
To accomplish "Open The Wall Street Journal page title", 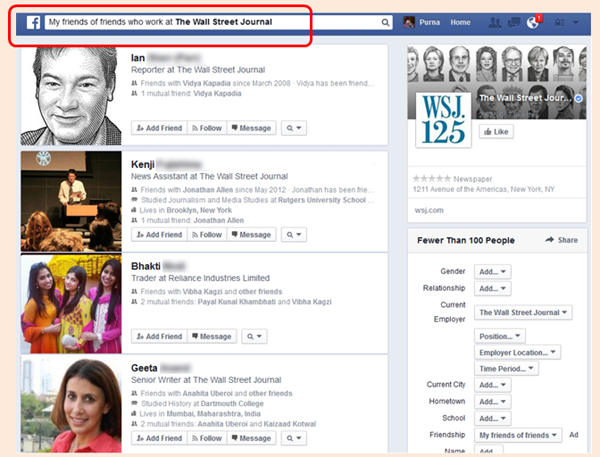I will (x=526, y=98).
